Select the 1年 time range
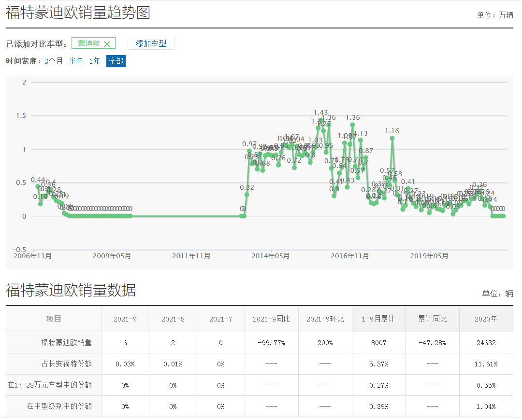 point(95,61)
